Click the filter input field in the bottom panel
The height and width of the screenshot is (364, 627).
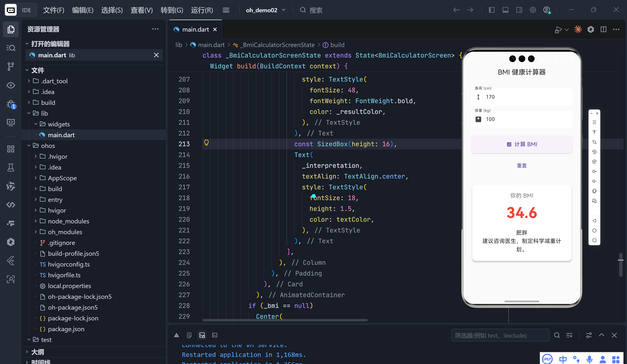(500, 335)
